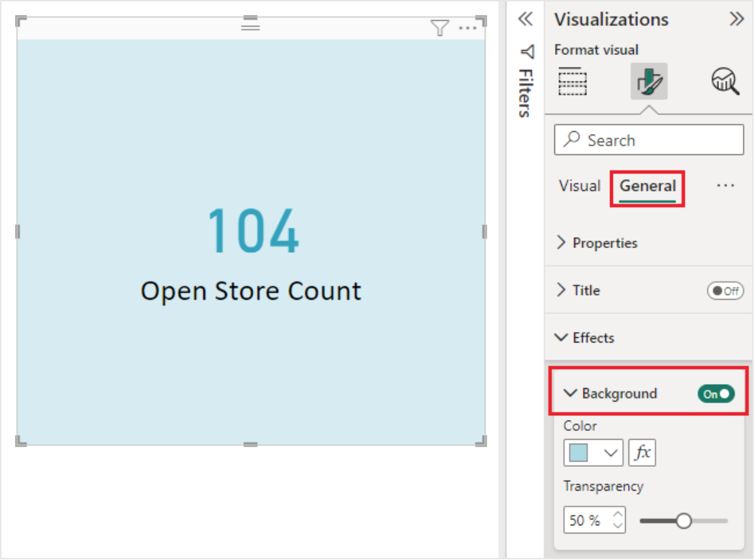Switch to the Visual tab

(580, 186)
